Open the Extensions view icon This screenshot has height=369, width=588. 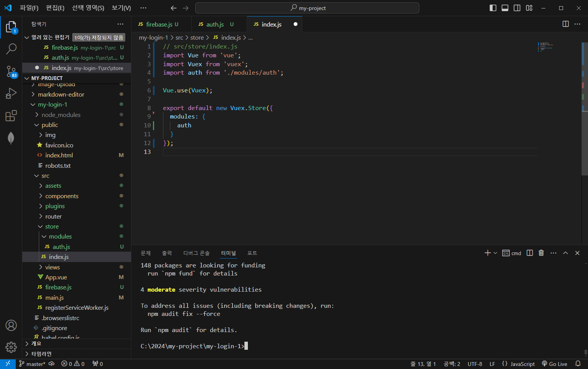[11, 115]
